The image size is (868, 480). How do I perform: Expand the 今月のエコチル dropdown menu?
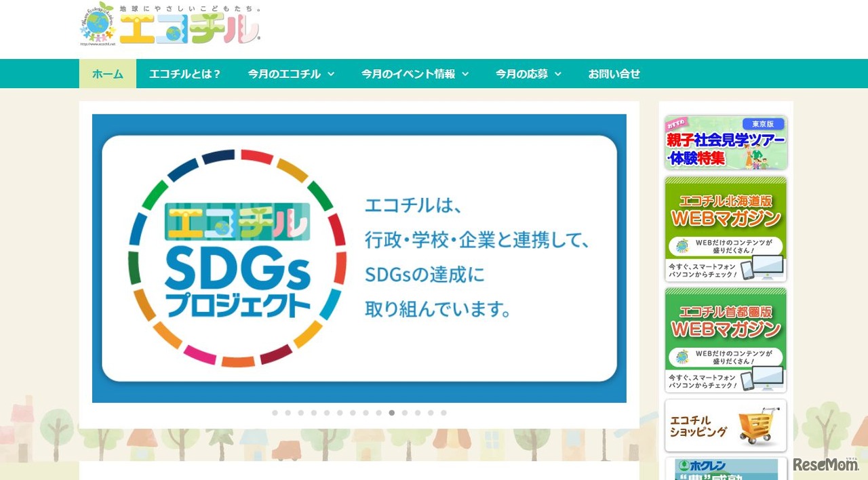tap(291, 75)
